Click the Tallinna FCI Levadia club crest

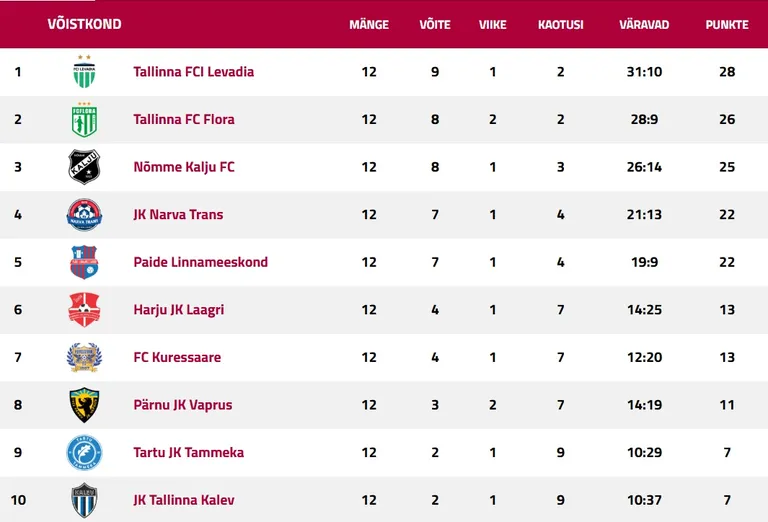84,71
